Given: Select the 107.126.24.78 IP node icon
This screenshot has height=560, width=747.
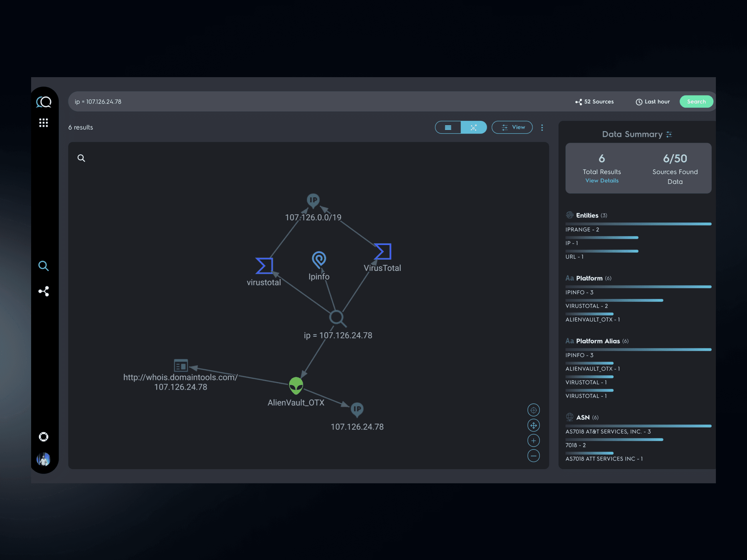Looking at the screenshot, I should pos(357,409).
